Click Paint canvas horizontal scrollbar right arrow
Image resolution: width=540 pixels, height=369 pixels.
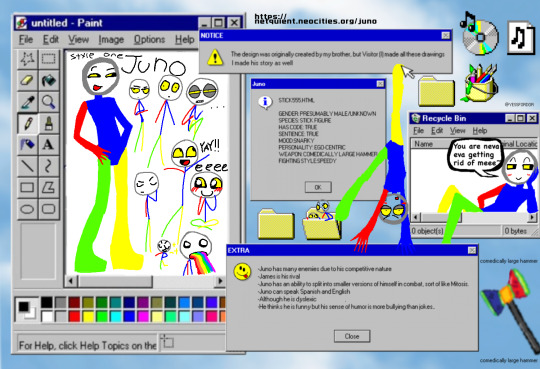click(x=220, y=281)
